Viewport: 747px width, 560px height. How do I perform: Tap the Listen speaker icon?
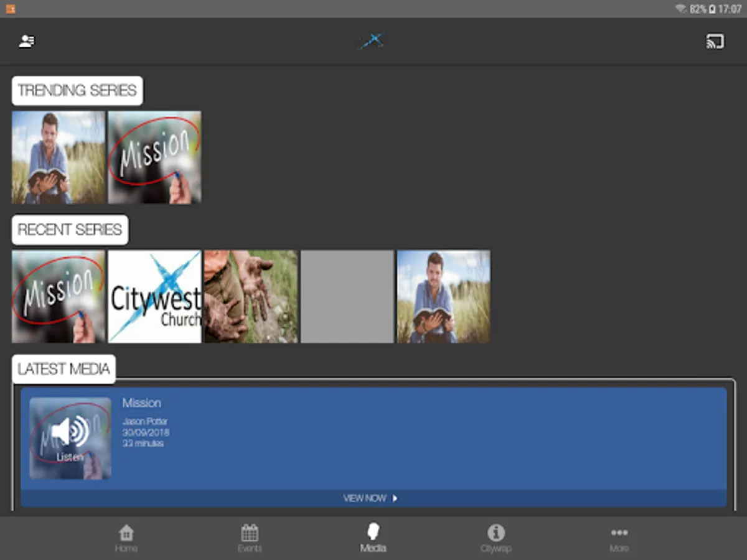(70, 432)
